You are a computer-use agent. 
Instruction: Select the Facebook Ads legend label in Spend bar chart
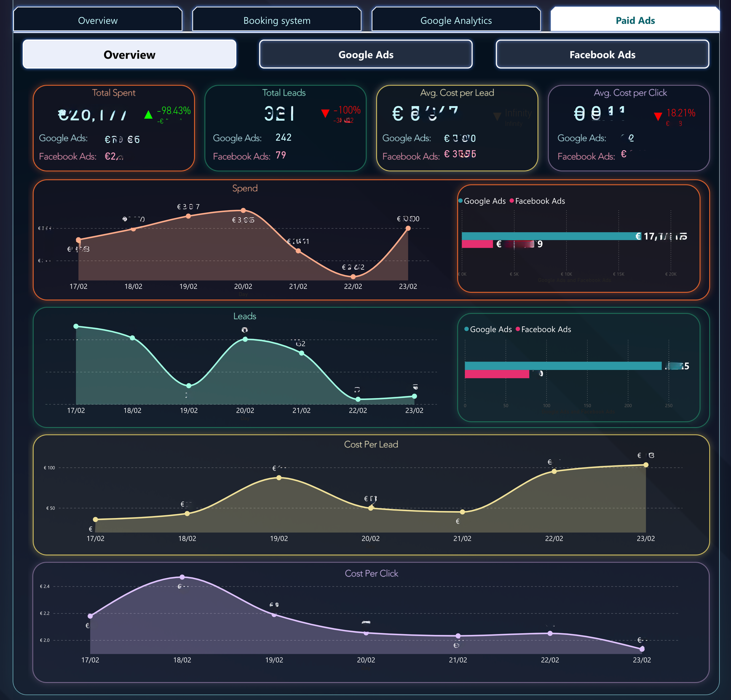pyautogui.click(x=540, y=201)
